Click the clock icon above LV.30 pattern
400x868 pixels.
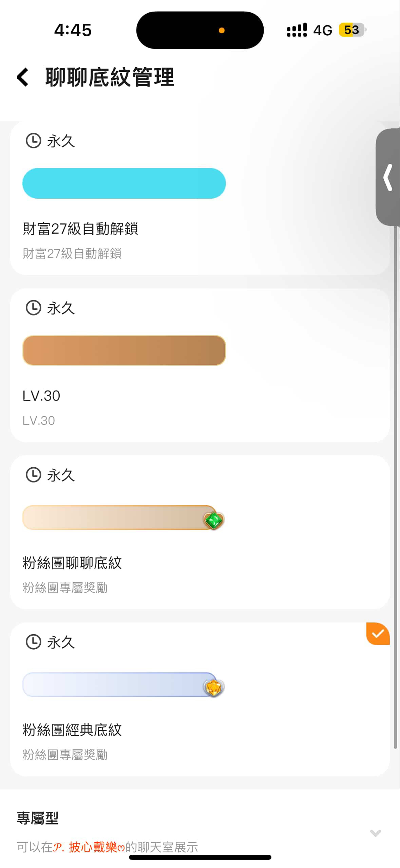tap(33, 308)
